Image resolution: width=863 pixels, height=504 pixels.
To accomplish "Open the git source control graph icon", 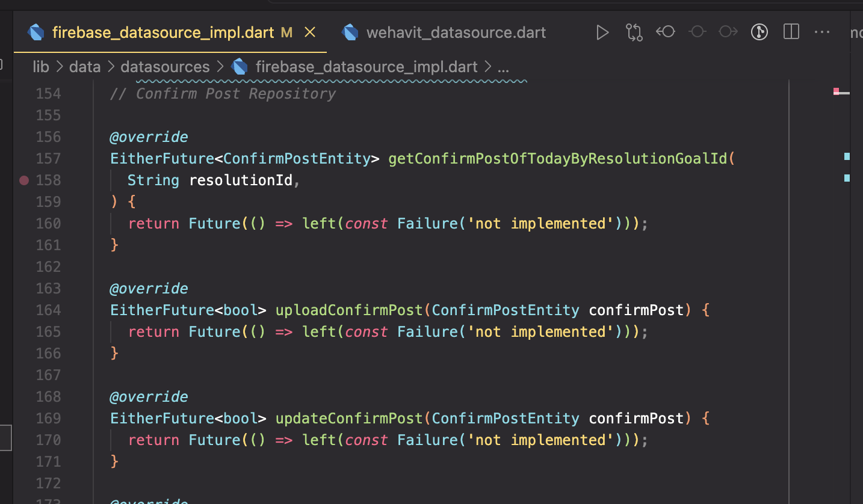I will click(759, 32).
